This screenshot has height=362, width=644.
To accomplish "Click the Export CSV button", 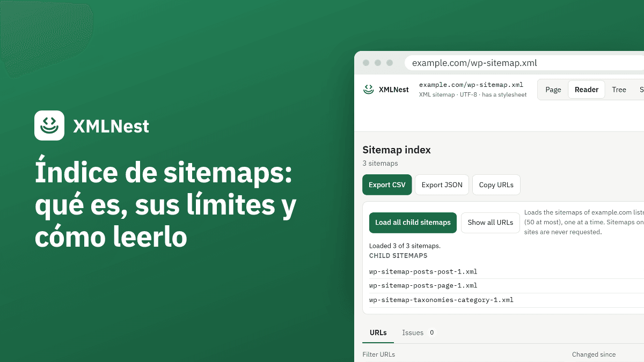I will (387, 184).
